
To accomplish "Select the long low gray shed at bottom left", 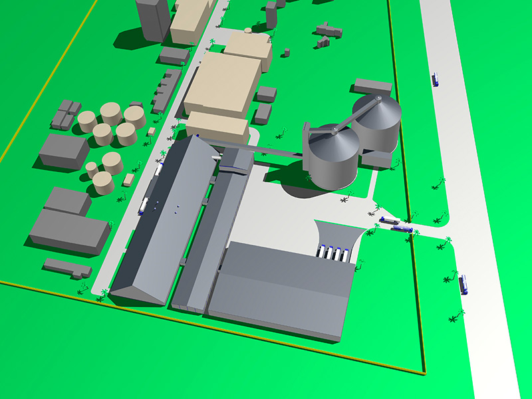I will coord(67,267).
